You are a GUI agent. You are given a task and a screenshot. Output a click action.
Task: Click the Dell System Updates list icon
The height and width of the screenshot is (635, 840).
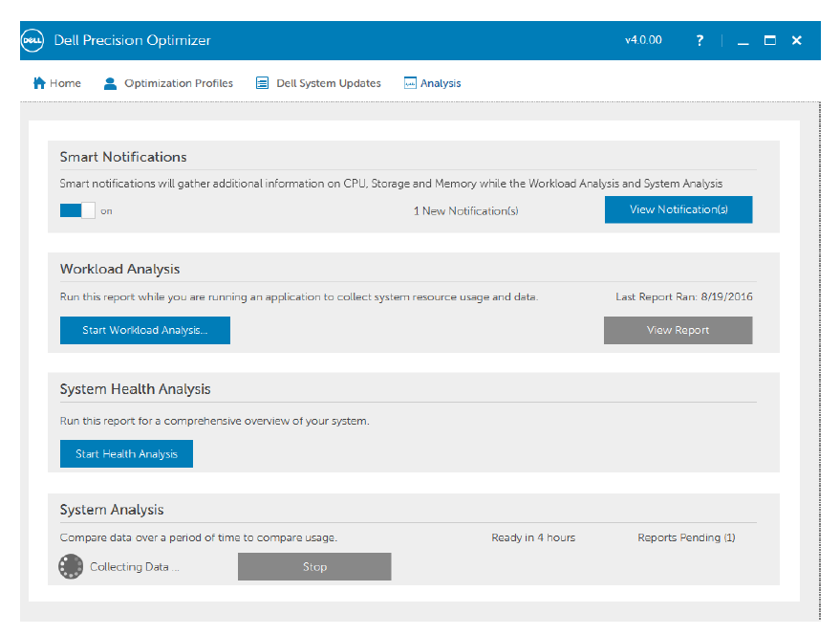point(262,83)
